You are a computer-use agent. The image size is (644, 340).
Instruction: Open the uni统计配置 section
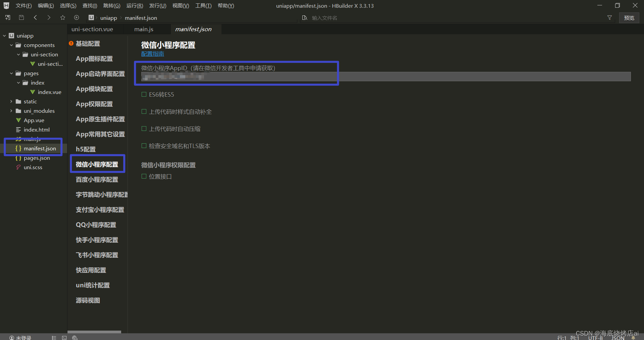point(93,285)
